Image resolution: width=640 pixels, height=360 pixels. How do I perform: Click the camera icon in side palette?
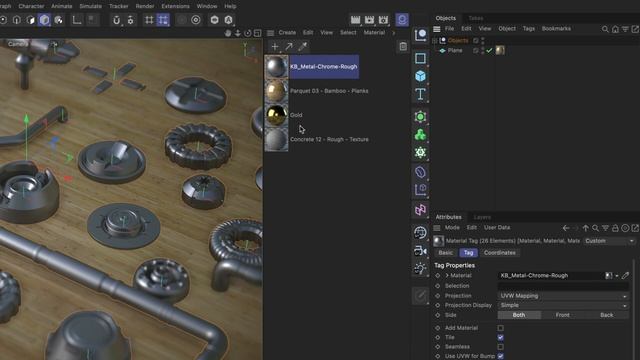coord(420,251)
